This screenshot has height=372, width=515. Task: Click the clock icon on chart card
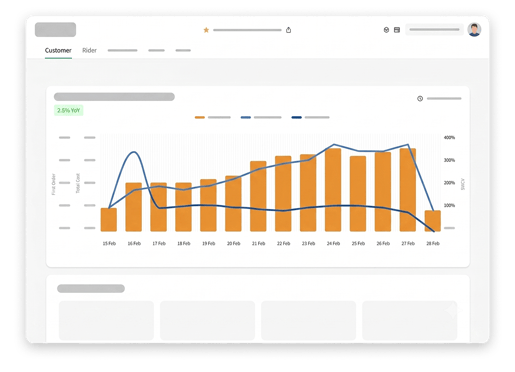[420, 98]
